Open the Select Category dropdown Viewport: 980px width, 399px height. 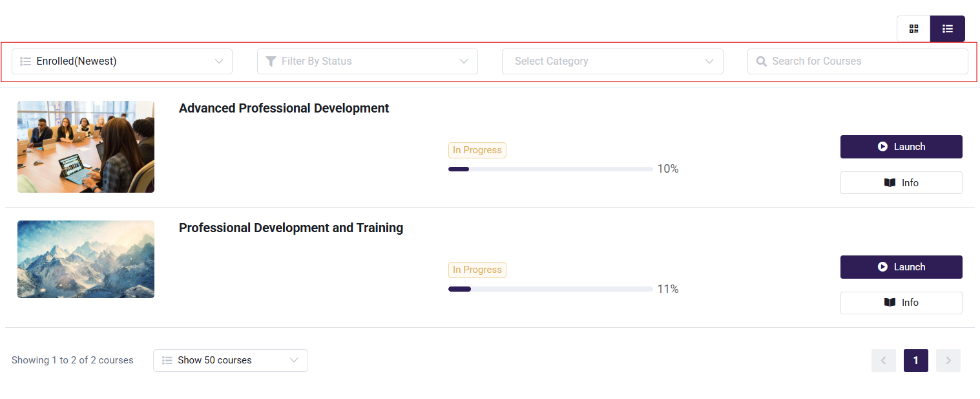(x=612, y=61)
